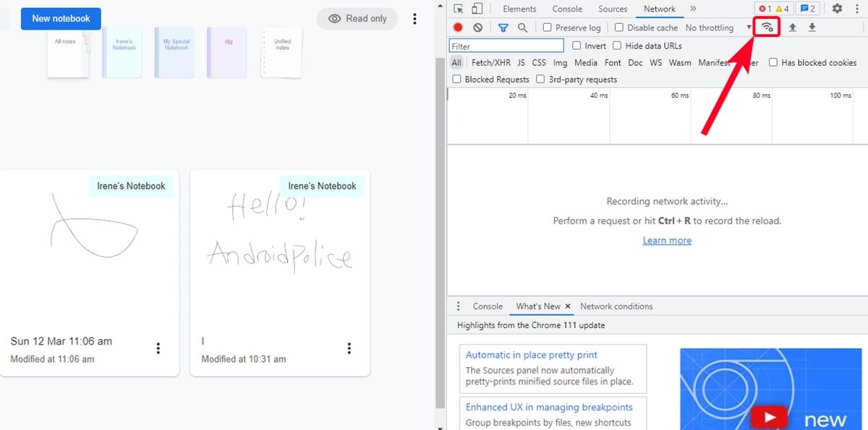868x430 pixels.
Task: Open network search magnifier icon
Action: coord(522,28)
